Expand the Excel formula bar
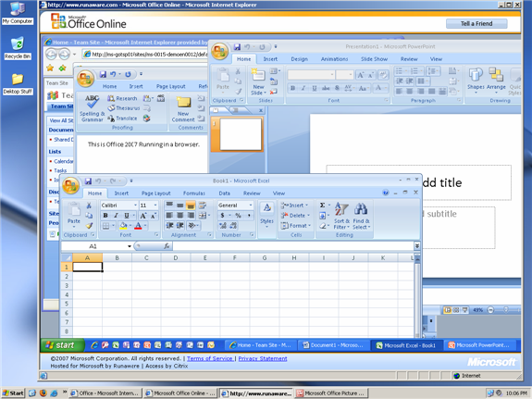This screenshot has height=399, width=532. pyautogui.click(x=417, y=245)
